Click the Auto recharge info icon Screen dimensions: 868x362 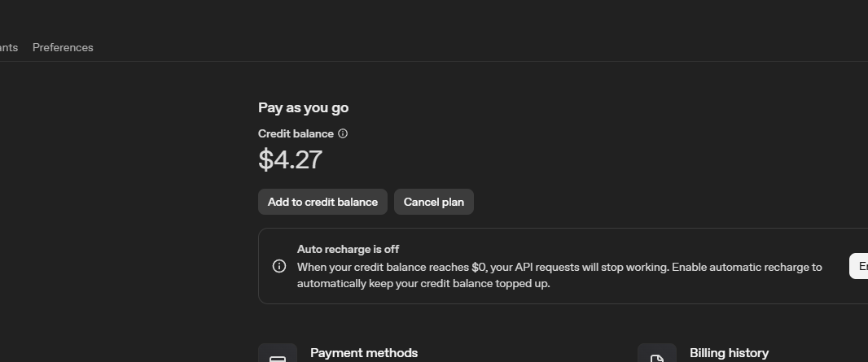point(279,266)
